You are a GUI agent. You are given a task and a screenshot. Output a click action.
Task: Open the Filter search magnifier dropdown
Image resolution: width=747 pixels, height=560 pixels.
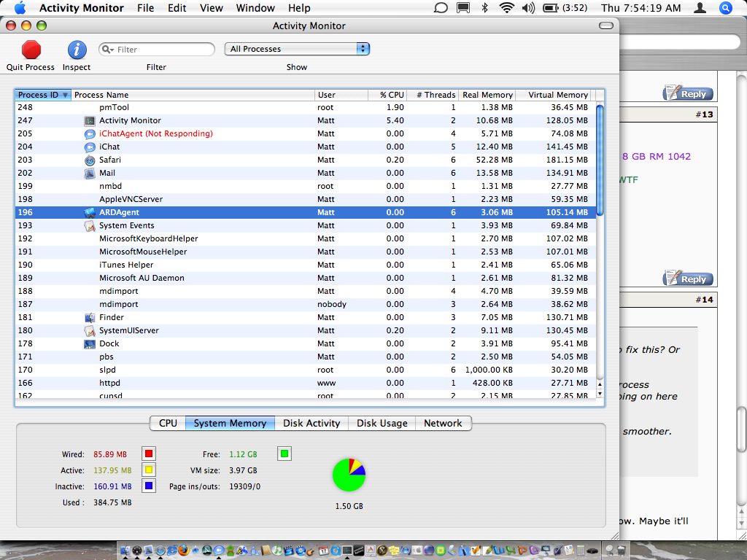pyautogui.click(x=108, y=50)
